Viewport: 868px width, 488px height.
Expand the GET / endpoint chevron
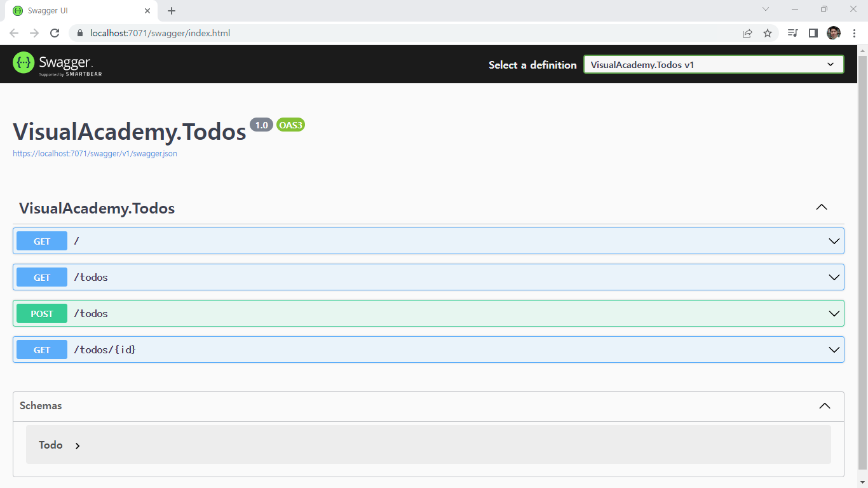pyautogui.click(x=834, y=241)
